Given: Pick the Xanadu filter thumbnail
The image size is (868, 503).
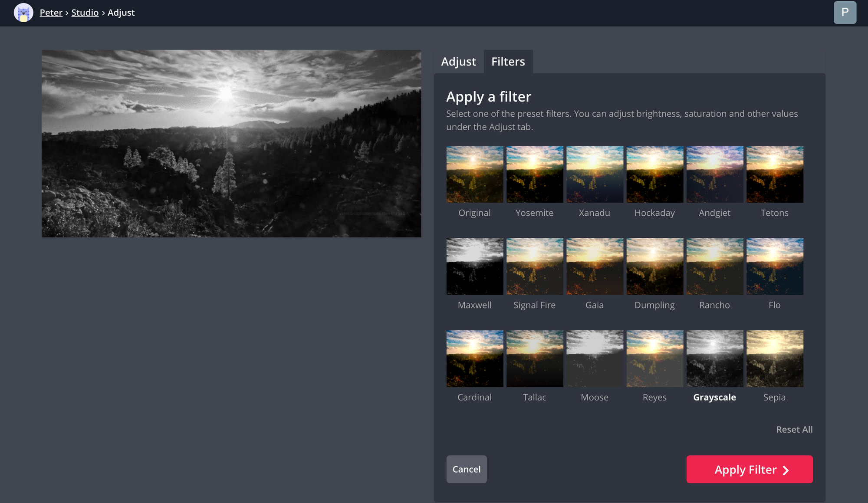Looking at the screenshot, I should pyautogui.click(x=595, y=174).
